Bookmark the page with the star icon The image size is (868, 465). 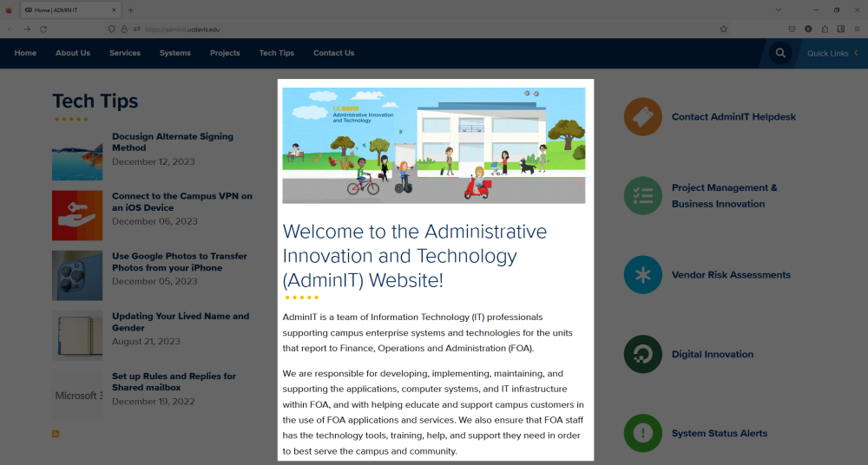pos(723,29)
